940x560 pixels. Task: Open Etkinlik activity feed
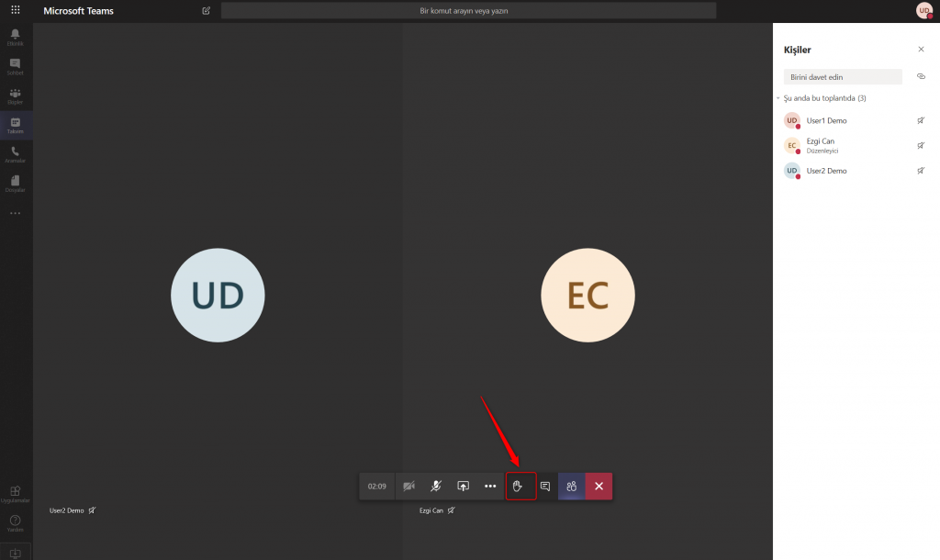coord(16,37)
